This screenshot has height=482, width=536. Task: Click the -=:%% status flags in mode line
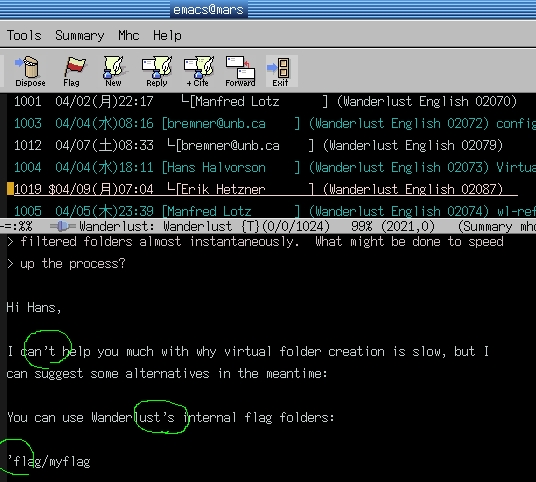click(x=16, y=226)
